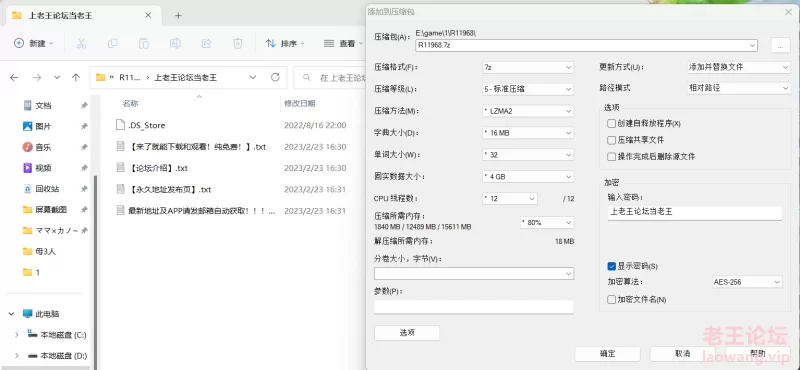The width and height of the screenshot is (800, 370).
Task: Open the CPU 线程数 dropdown showing 12
Action: tap(510, 199)
